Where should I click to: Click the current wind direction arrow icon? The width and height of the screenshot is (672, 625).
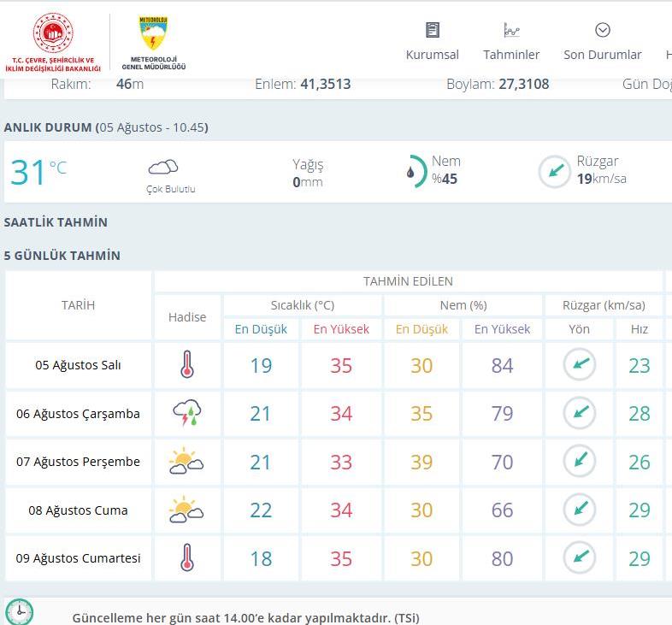tap(554, 171)
